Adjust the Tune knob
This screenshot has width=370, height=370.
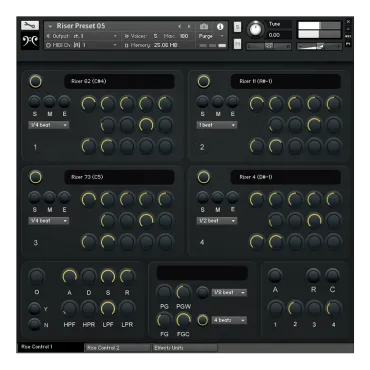click(255, 29)
